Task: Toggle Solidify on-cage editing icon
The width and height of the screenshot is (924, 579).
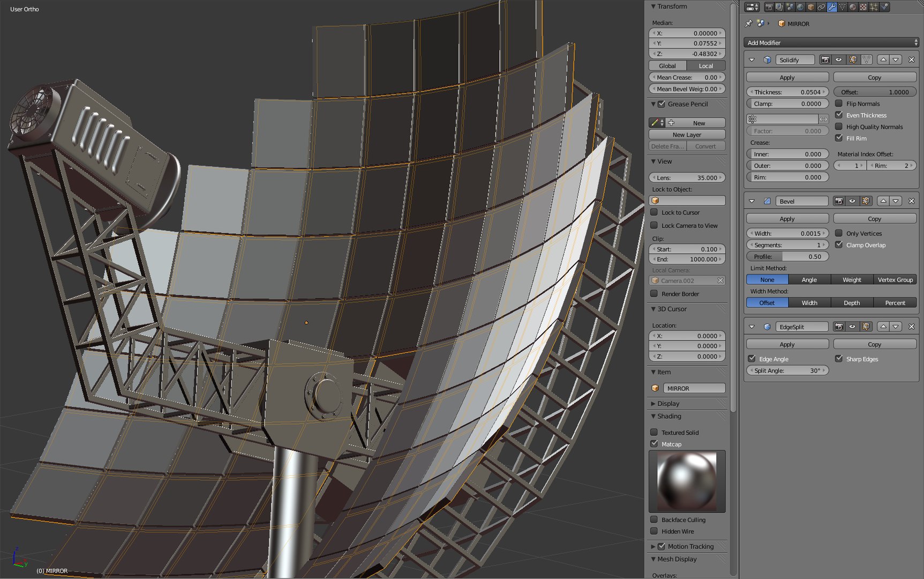Action: (866, 60)
